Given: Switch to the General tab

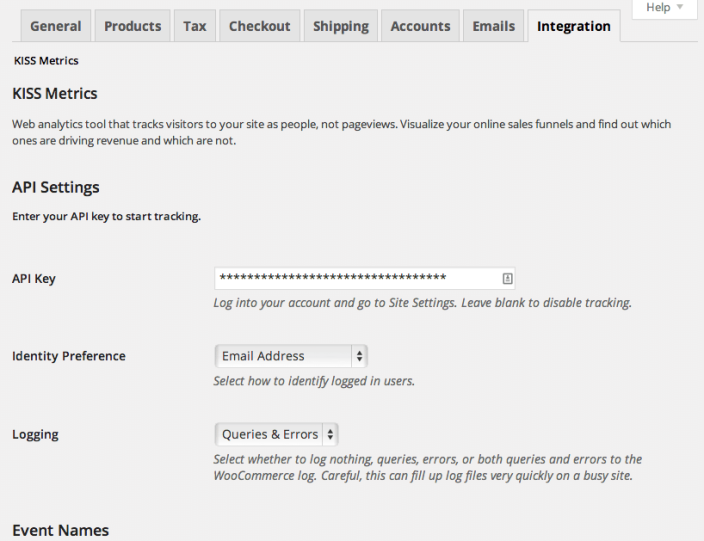Looking at the screenshot, I should coord(56,26).
